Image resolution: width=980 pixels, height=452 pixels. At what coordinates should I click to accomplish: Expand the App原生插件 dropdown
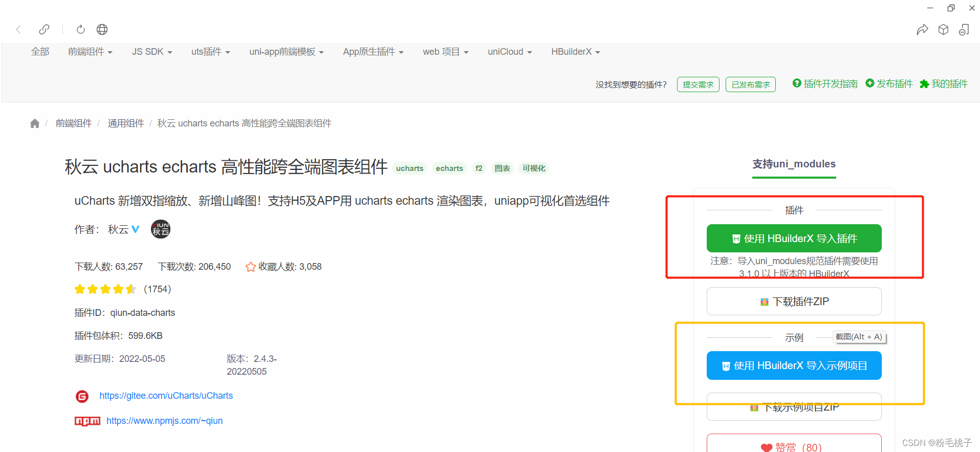[x=374, y=52]
